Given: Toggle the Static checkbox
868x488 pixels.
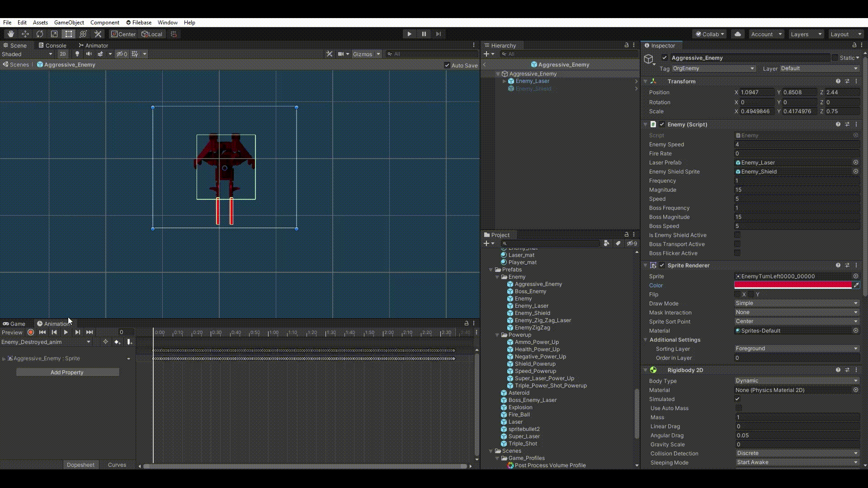Looking at the screenshot, I should point(835,58).
